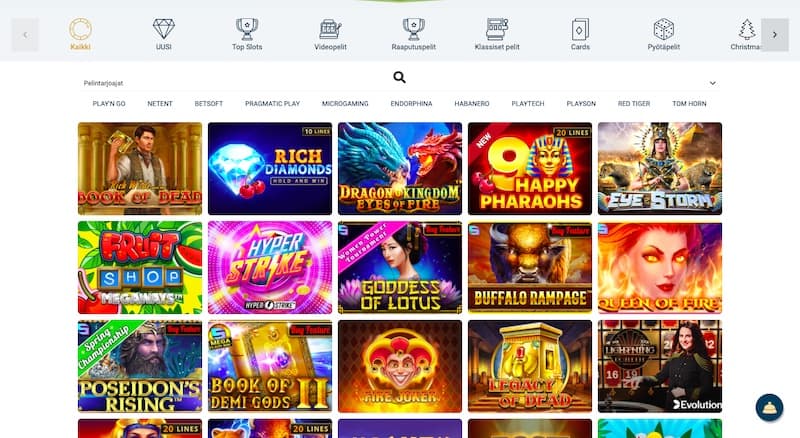Expand the Pelintarjoajat dropdown chevron
Image resolution: width=800 pixels, height=438 pixels.
712,83
